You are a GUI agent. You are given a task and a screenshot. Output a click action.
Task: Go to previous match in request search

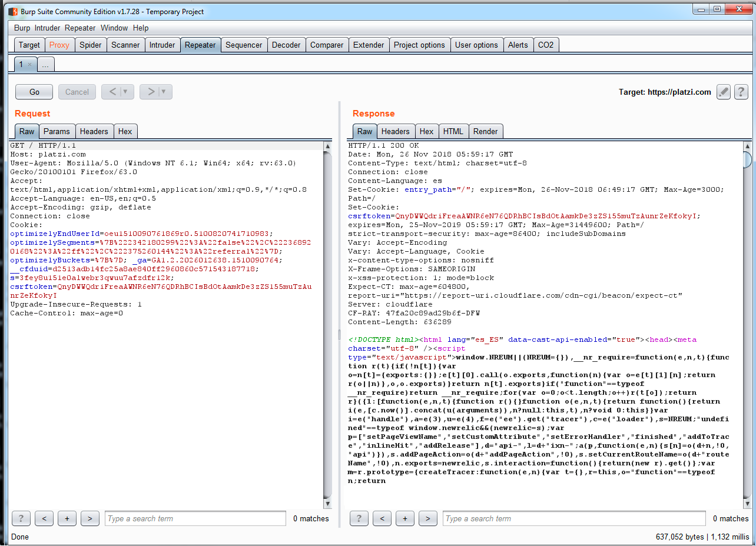(44, 518)
